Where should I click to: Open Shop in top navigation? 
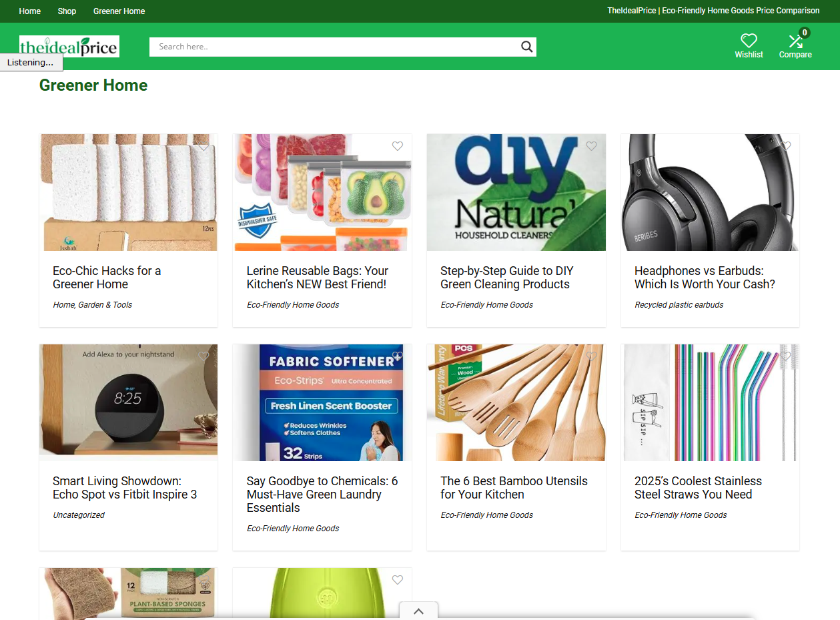click(67, 11)
